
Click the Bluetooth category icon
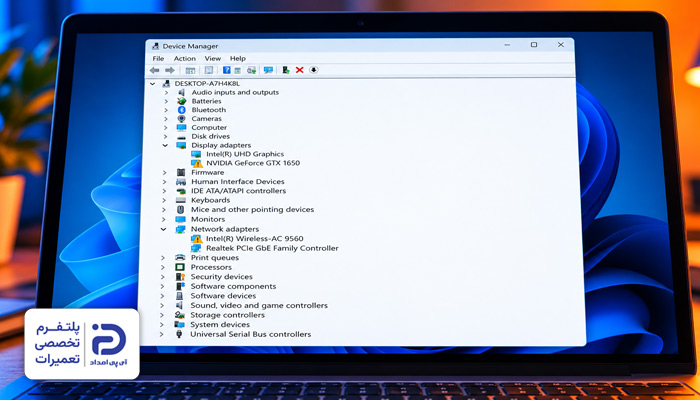point(181,110)
